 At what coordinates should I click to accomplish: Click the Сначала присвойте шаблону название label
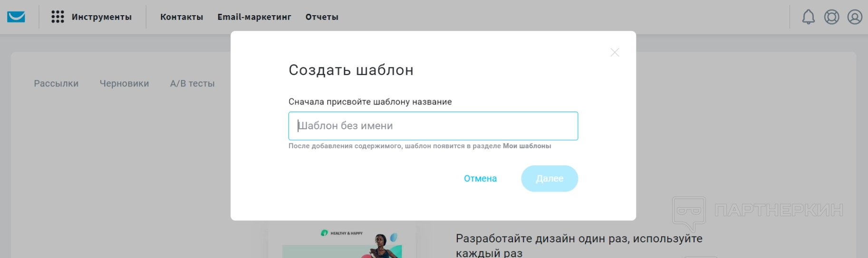click(370, 102)
